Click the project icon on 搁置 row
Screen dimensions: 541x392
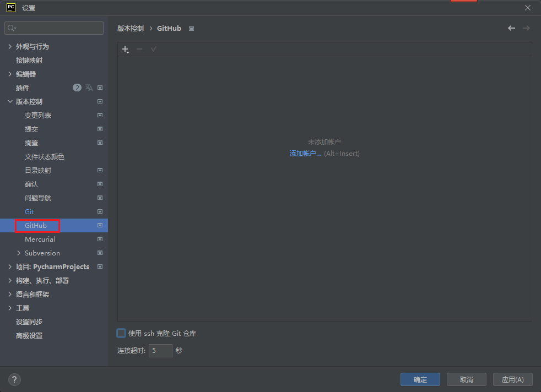click(x=100, y=143)
